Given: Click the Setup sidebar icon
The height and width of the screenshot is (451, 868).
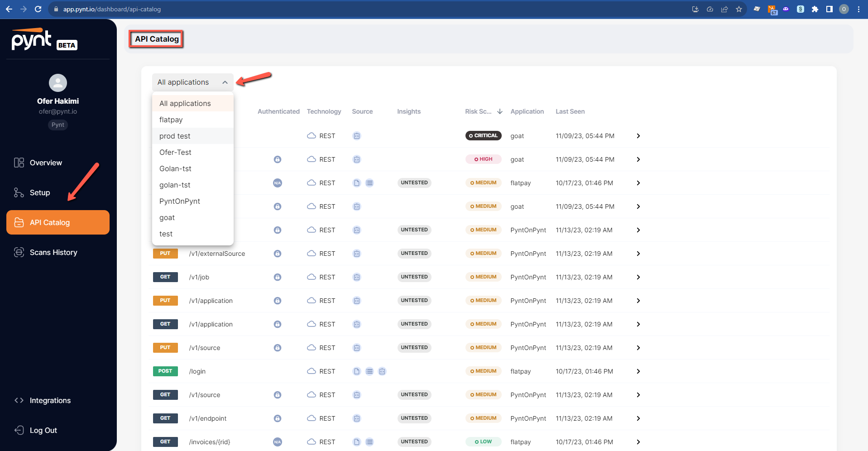Looking at the screenshot, I should point(19,192).
